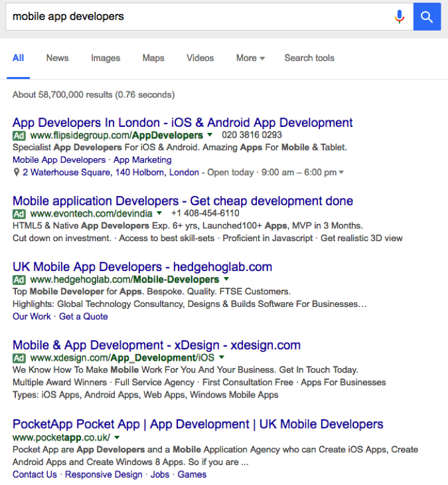Click 'Pocket App are App Developers' snippet

point(215,456)
